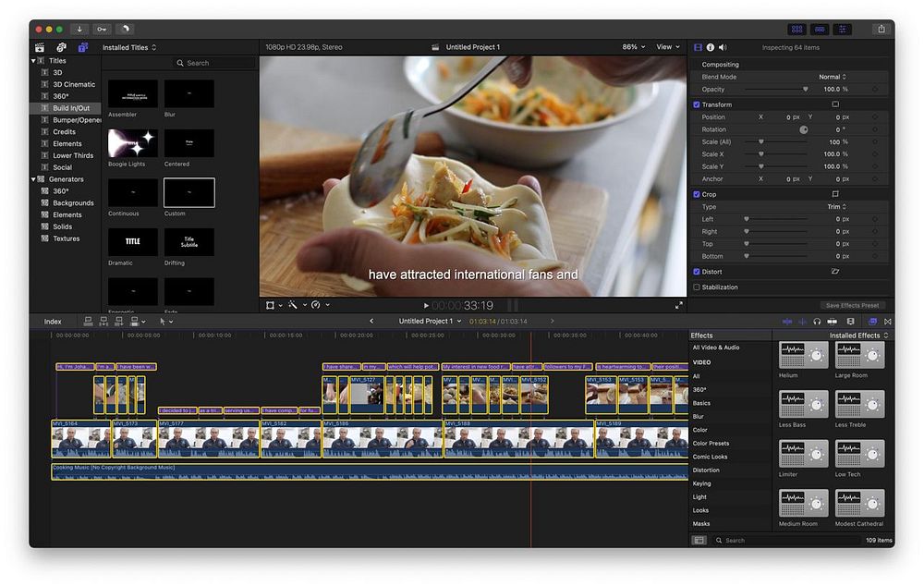
Task: Open the timeline Index button
Action: [53, 322]
